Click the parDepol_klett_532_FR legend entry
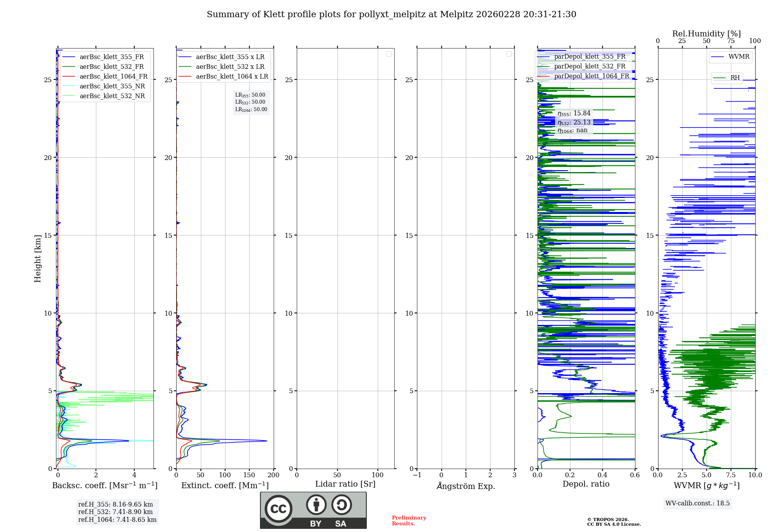Image resolution: width=783 pixels, height=532 pixels. 590,66
